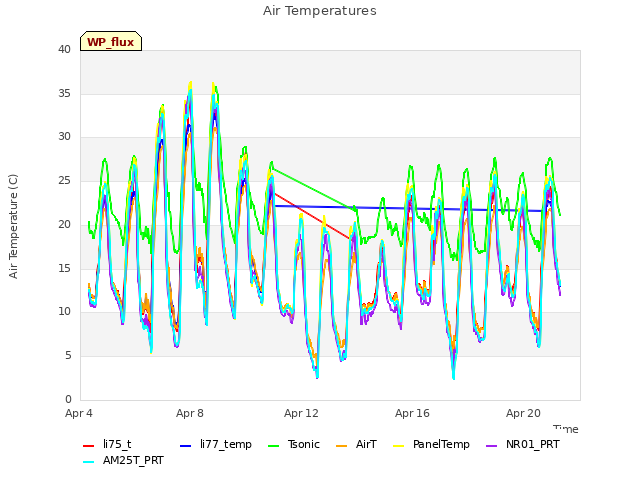Viewport: 640px width, 480px height.
Task: Toggle the NR01_PRT legend entry
Action: click(x=522, y=444)
